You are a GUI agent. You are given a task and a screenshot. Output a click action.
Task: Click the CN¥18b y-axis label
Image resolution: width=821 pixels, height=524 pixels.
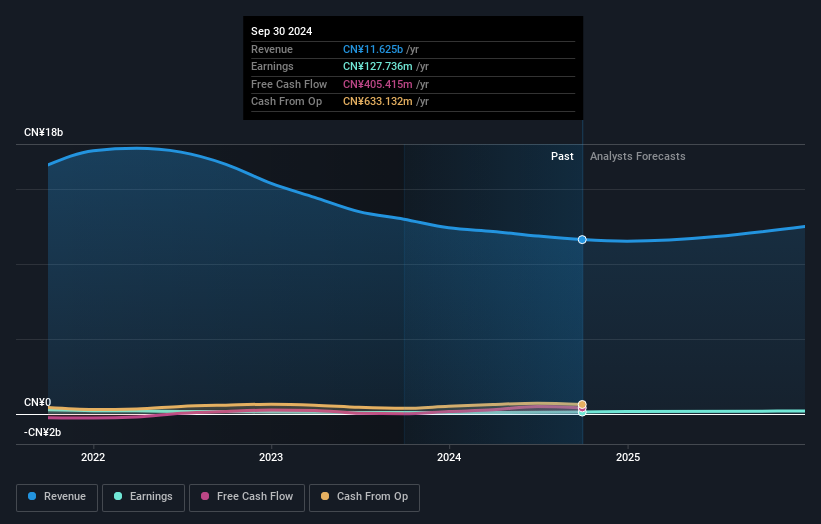point(43,132)
